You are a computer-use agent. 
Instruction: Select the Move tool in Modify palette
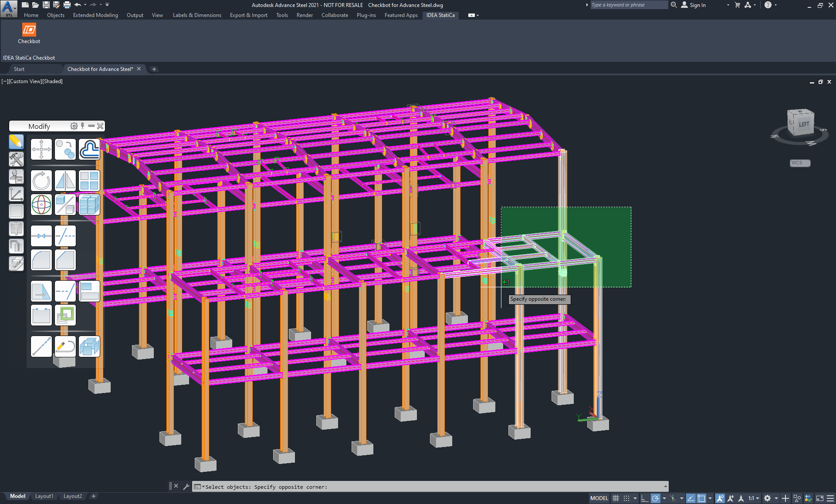click(41, 149)
